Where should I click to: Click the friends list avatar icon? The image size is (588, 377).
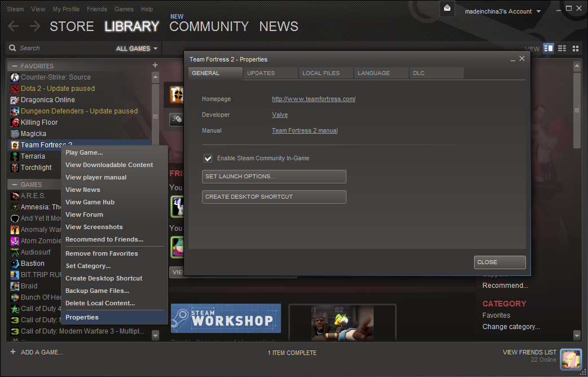point(571,359)
